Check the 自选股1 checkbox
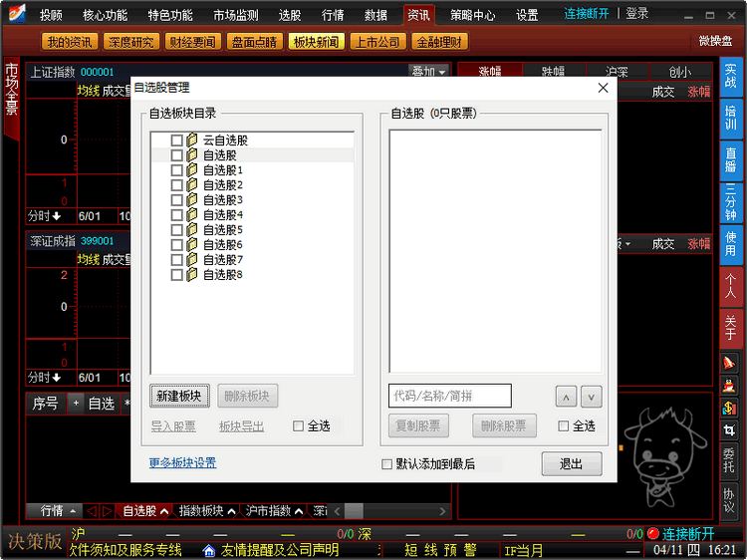This screenshot has width=747, height=560. (176, 170)
